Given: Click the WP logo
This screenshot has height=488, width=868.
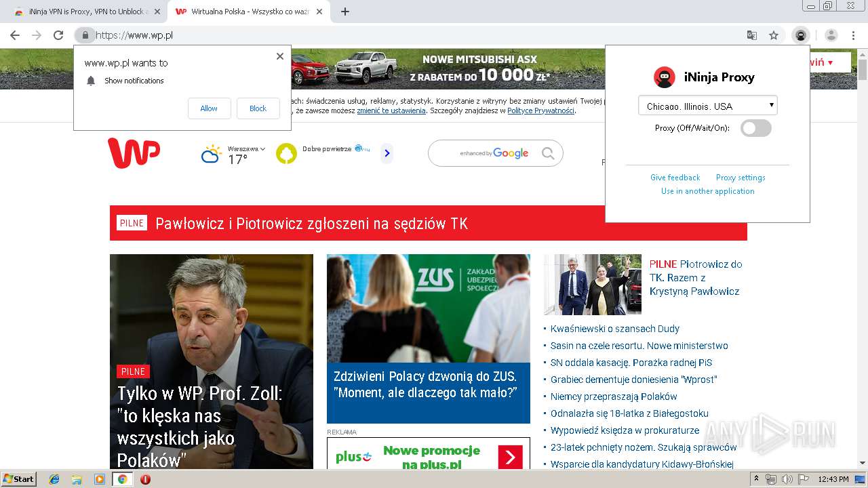Looking at the screenshot, I should click(134, 153).
